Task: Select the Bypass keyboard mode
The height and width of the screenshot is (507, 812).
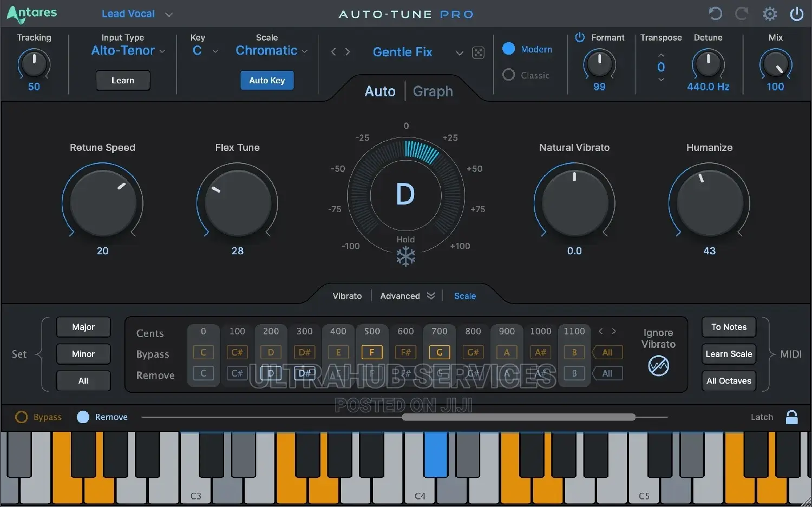Action: pyautogui.click(x=21, y=417)
